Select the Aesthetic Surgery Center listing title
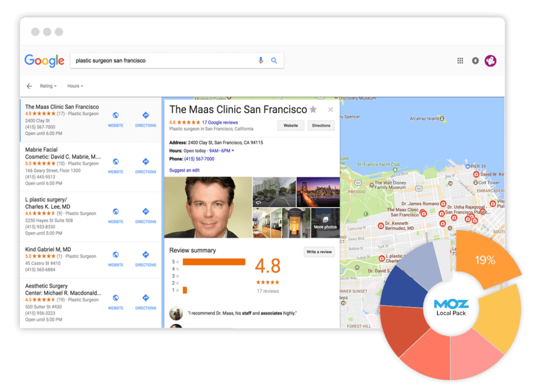Viewport: 533px width, 392px height. [x=63, y=289]
